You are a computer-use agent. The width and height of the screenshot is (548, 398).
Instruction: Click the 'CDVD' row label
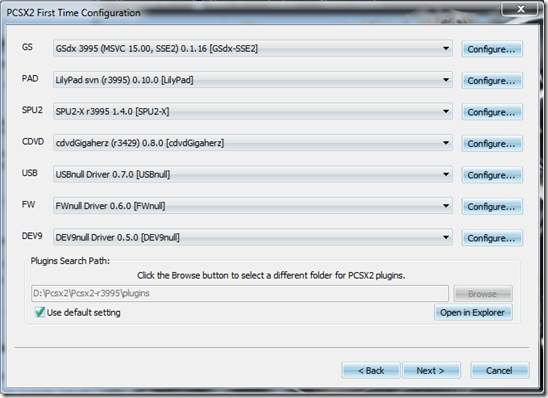[x=33, y=142]
